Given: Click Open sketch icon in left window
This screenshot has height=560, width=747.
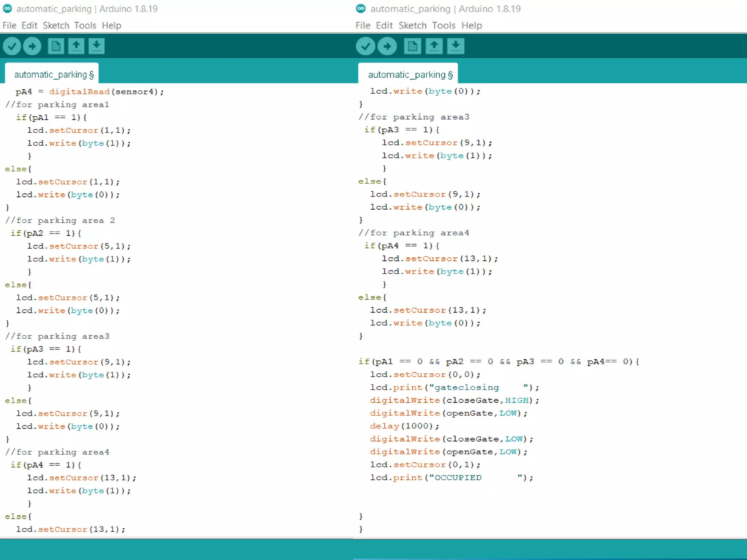Looking at the screenshot, I should click(76, 46).
